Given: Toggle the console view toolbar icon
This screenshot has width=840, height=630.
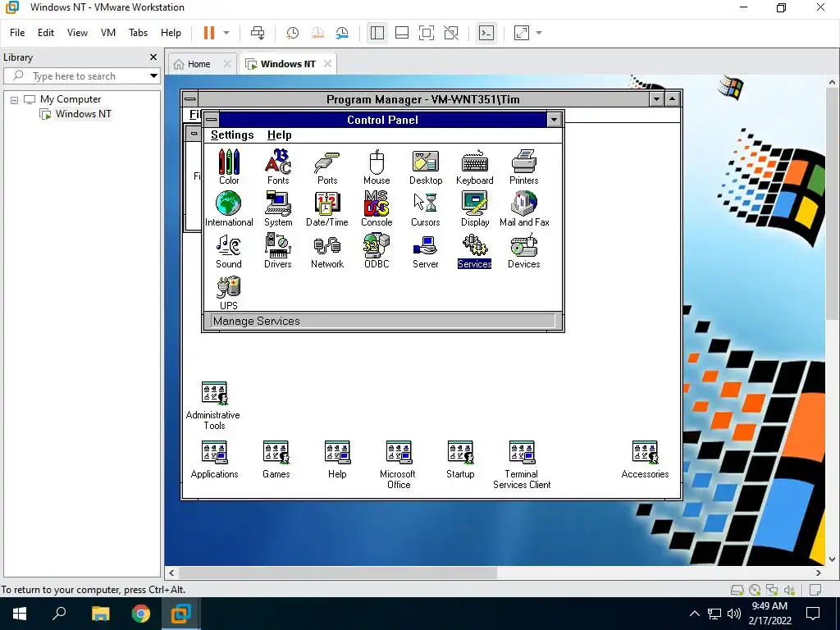Looking at the screenshot, I should 486,33.
